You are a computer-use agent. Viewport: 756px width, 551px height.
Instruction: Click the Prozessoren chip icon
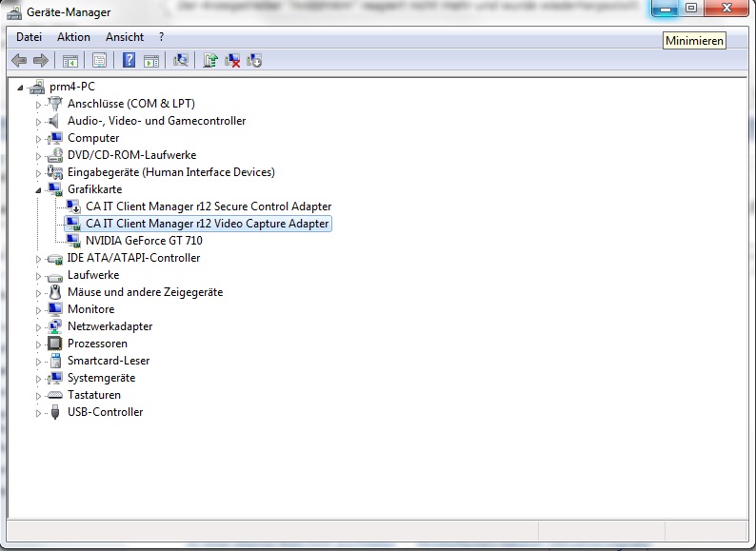pyautogui.click(x=54, y=344)
